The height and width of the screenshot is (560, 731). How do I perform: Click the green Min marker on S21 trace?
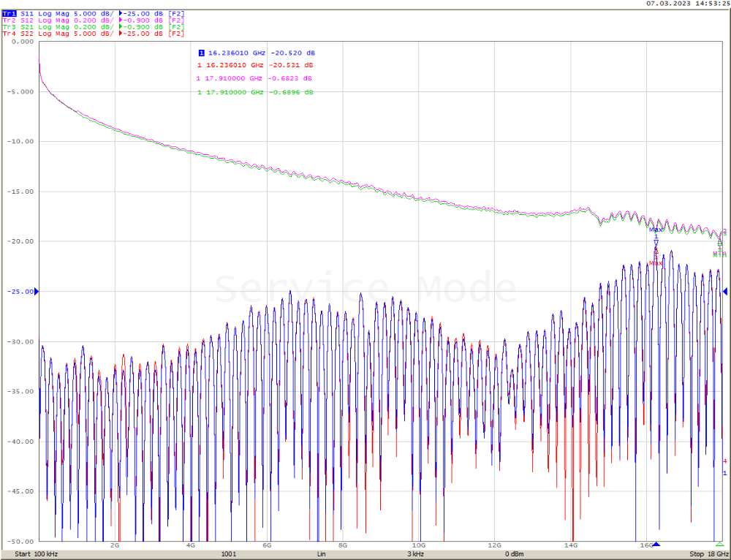720,254
